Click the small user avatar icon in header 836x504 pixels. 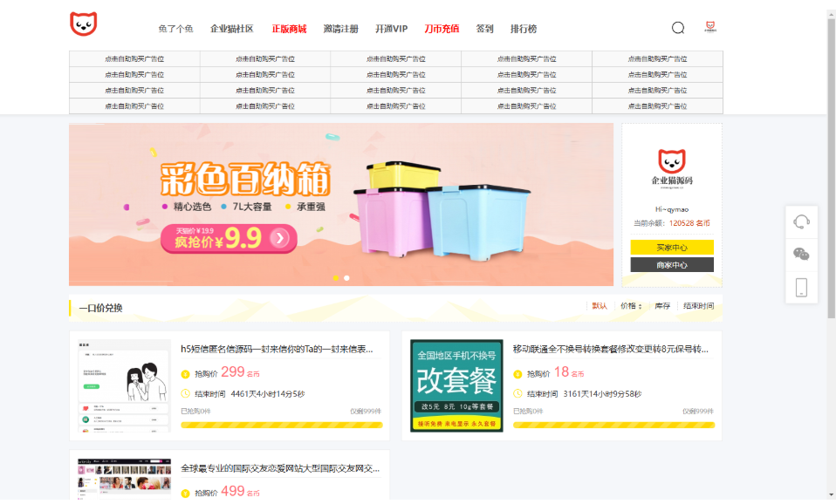710,27
